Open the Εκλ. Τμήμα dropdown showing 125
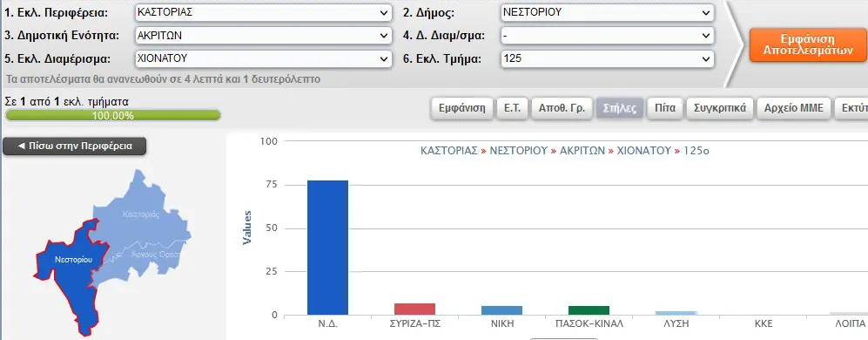Screen dimensions: 868x340 (607, 58)
